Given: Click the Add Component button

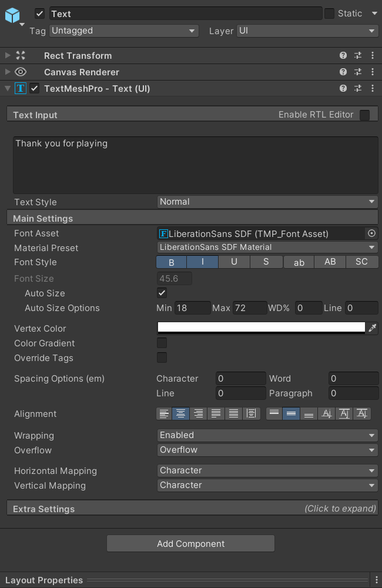Looking at the screenshot, I should click(x=190, y=543).
